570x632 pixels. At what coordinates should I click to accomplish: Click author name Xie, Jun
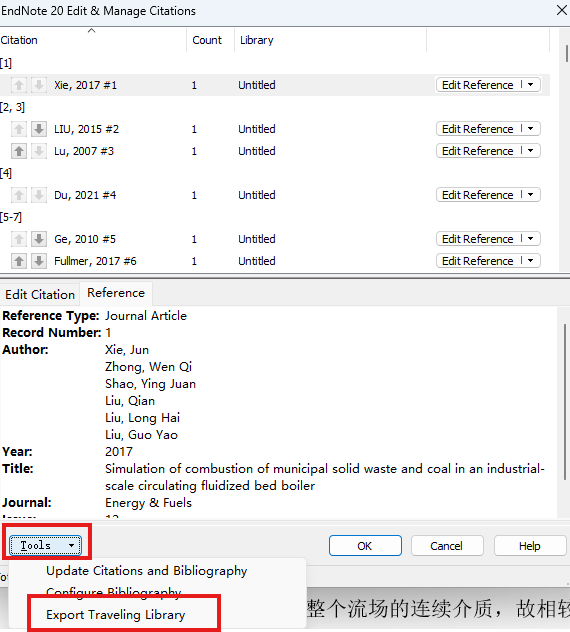pyautogui.click(x=127, y=350)
